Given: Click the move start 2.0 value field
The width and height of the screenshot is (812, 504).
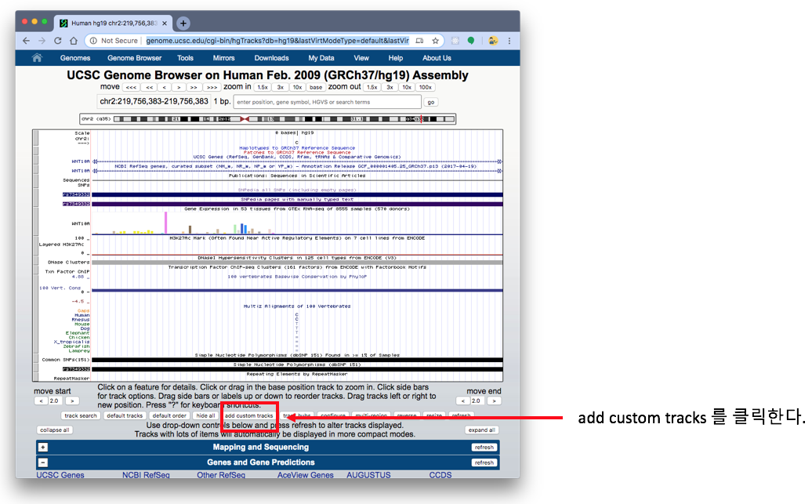Looking at the screenshot, I should (x=54, y=401).
